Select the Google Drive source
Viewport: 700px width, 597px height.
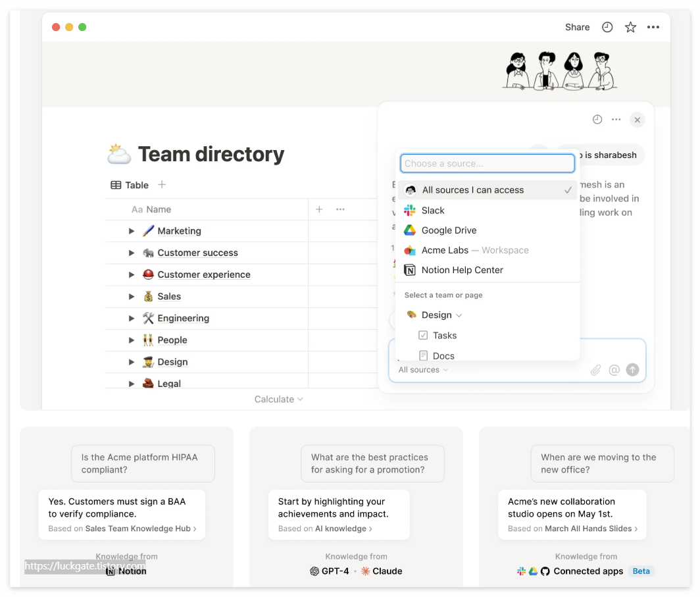pos(488,230)
